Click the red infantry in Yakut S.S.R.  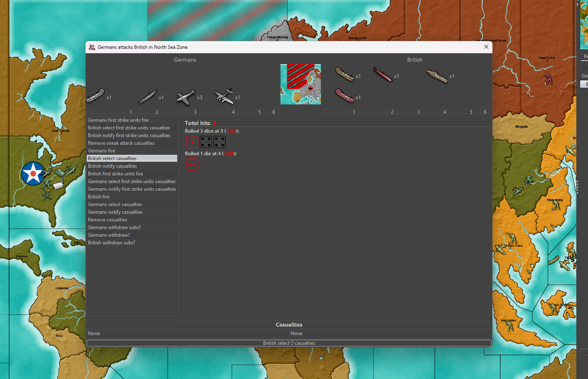coord(548,78)
